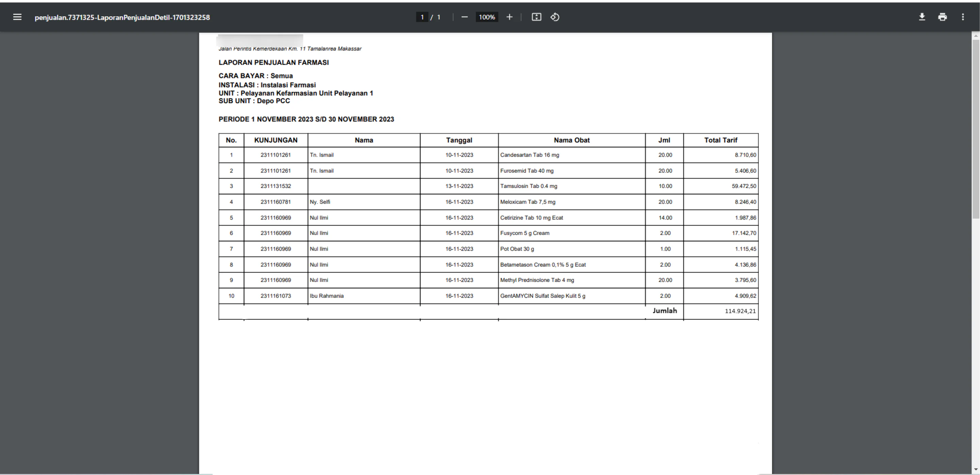
Task: Click total tarif 4.909,62
Action: pyautogui.click(x=745, y=296)
